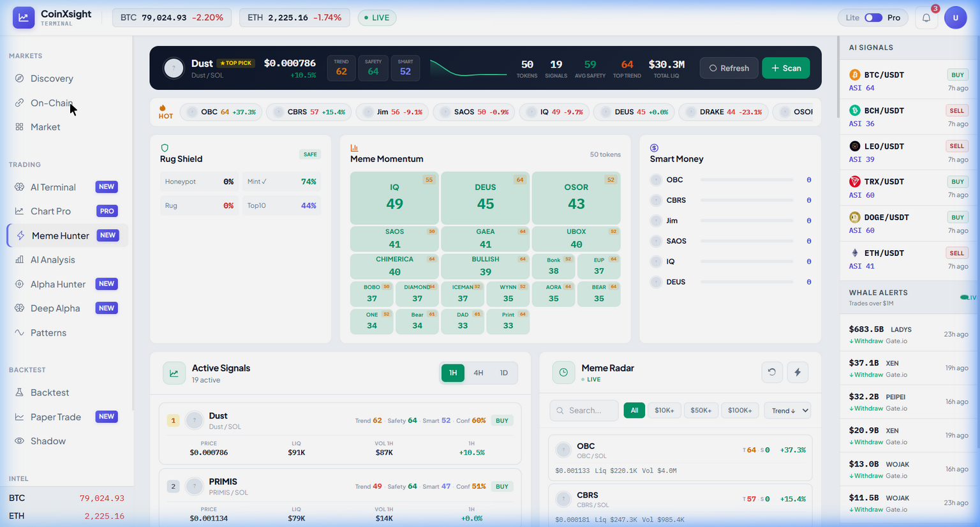Open the Trend sort dropdown in Meme Radar
The width and height of the screenshot is (980, 527).
[x=787, y=410]
